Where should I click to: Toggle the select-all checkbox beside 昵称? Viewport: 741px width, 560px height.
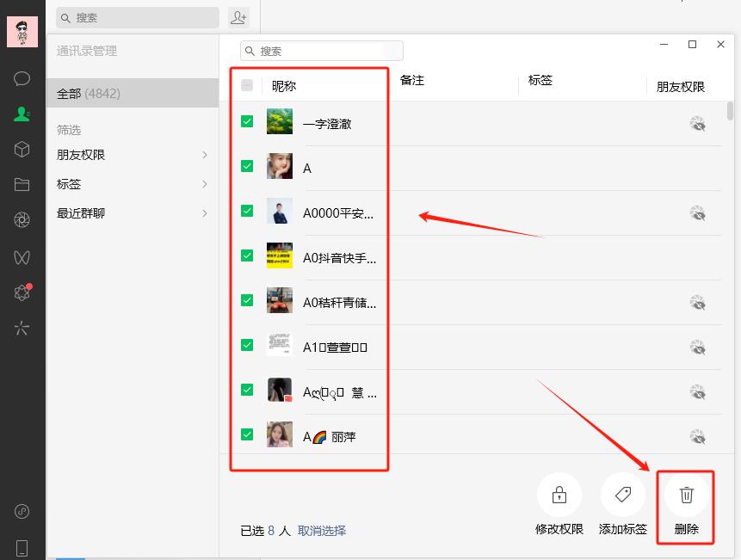(247, 85)
